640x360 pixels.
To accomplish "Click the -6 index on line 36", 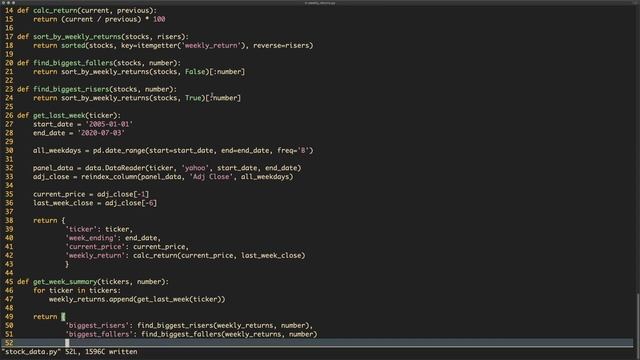I will point(149,203).
